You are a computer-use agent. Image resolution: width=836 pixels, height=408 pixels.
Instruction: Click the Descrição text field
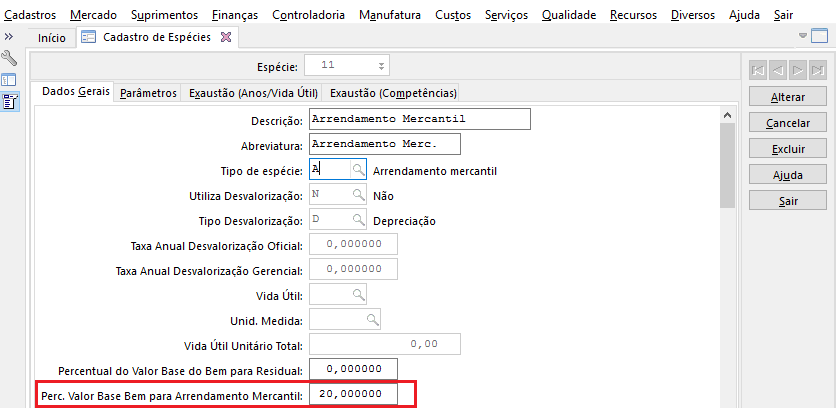point(418,119)
